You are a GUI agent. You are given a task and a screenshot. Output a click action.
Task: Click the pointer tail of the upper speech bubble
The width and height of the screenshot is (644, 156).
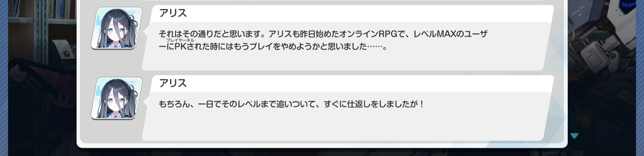(x=146, y=32)
